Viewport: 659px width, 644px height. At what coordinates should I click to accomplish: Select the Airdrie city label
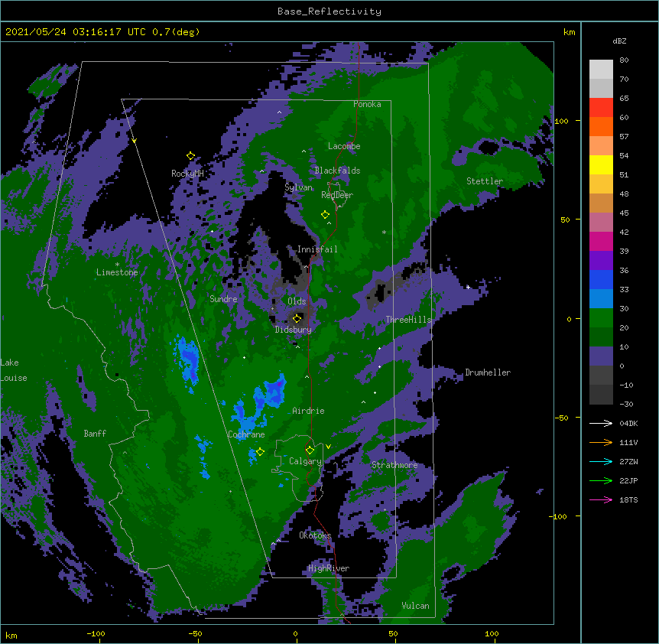pyautogui.click(x=308, y=411)
